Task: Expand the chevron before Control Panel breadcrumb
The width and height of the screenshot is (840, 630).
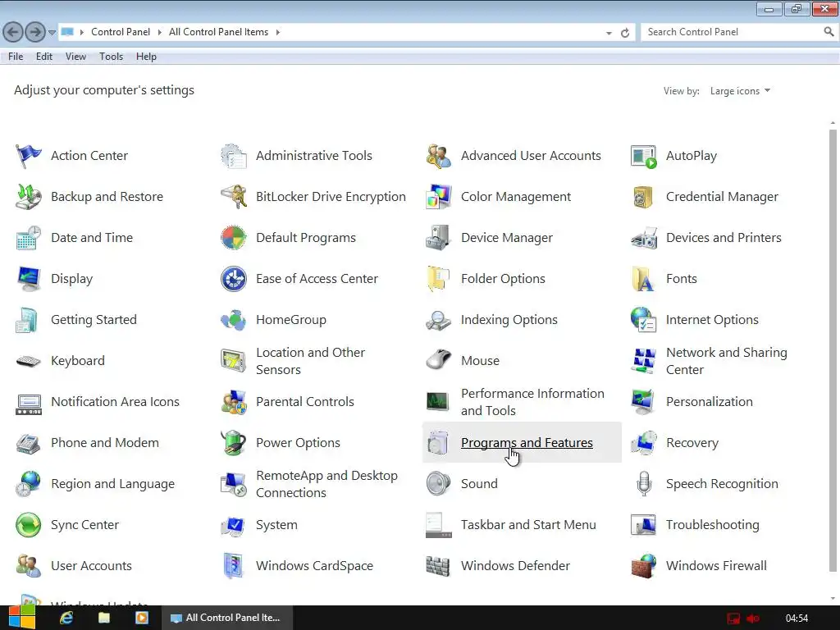Action: click(82, 32)
